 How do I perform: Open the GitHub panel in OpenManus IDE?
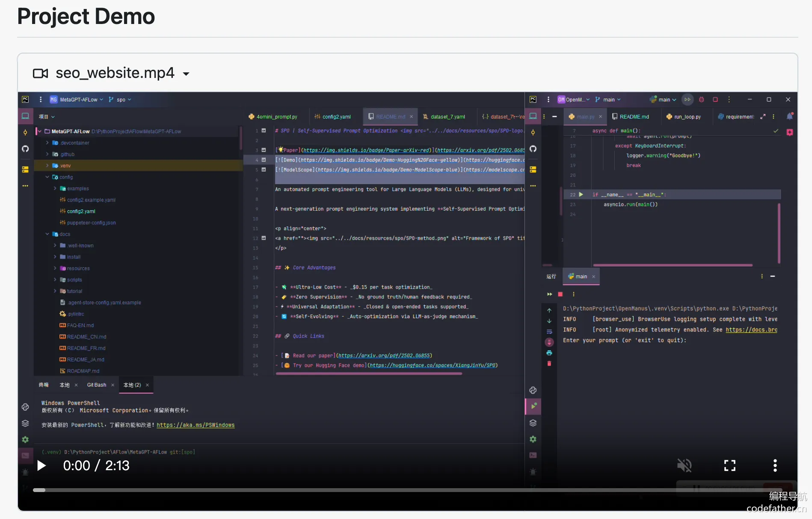pyautogui.click(x=533, y=149)
